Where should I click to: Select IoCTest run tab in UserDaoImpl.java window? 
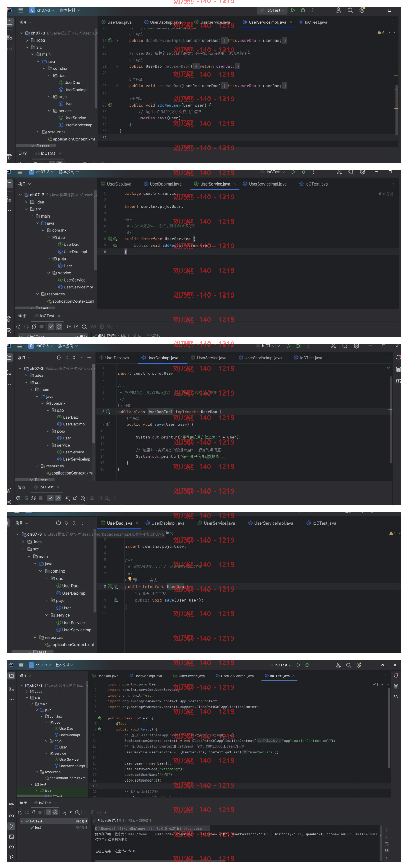[x=44, y=487]
